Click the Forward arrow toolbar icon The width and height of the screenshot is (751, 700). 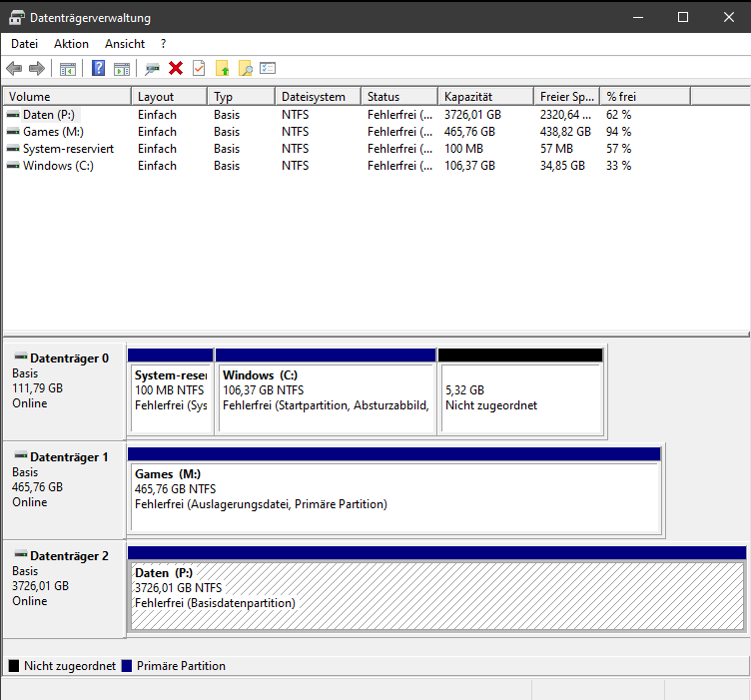[x=37, y=69]
